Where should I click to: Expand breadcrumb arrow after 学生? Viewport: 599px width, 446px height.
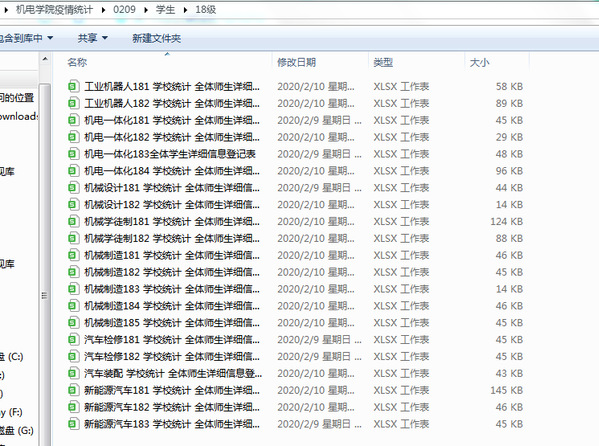coord(185,10)
